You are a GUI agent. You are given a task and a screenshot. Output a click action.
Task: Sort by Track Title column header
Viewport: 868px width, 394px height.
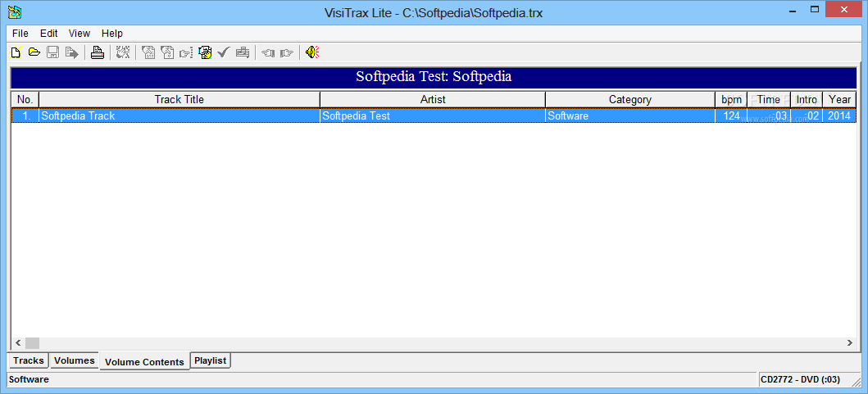click(x=180, y=100)
